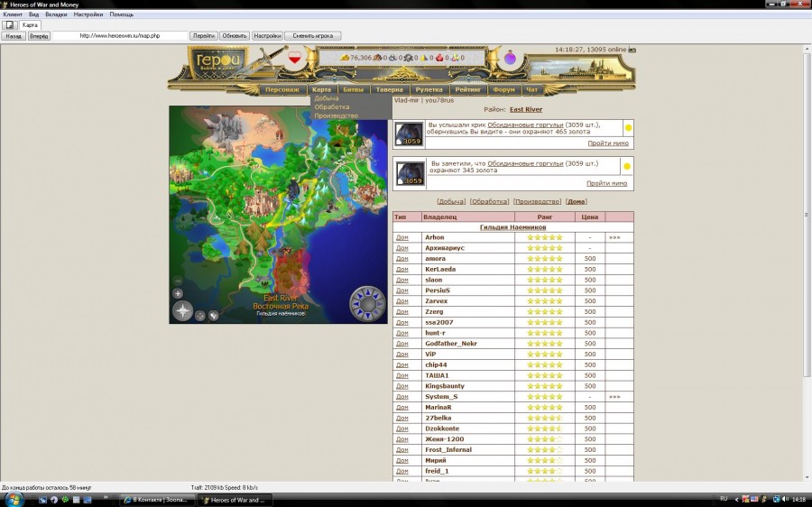
Task: Zoom out the map with minus button
Action: [x=178, y=281]
